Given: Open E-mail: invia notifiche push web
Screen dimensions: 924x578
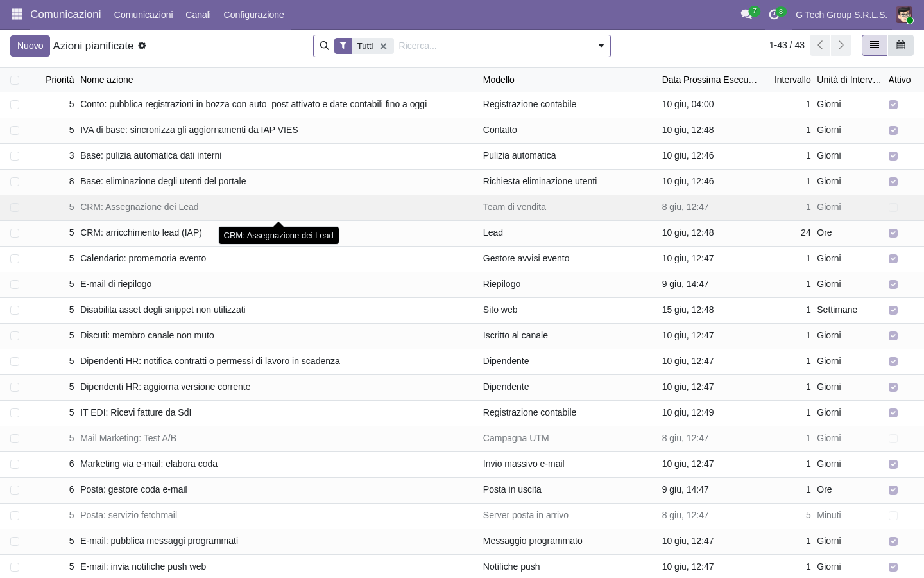Looking at the screenshot, I should click(x=143, y=566).
